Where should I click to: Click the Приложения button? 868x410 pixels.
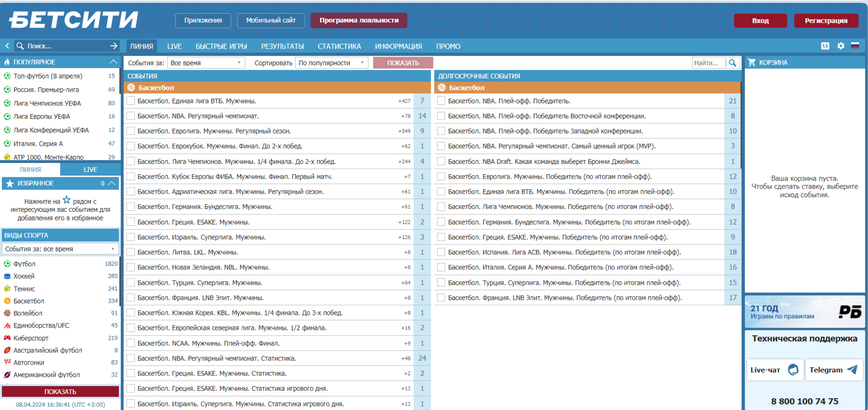[203, 20]
